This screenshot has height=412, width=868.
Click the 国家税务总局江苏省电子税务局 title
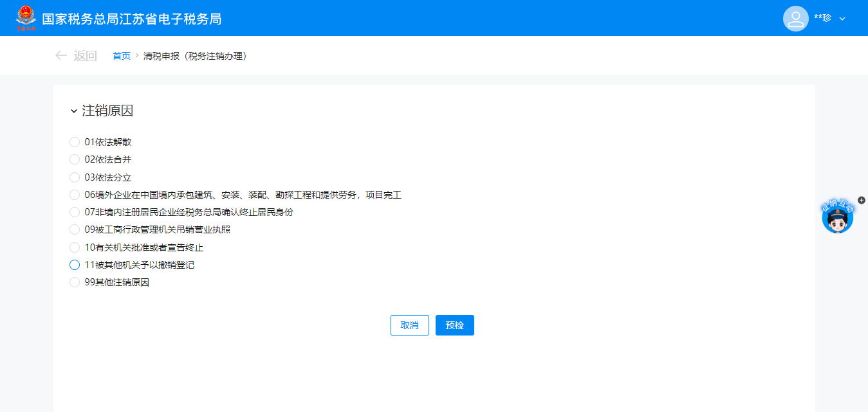(x=132, y=19)
